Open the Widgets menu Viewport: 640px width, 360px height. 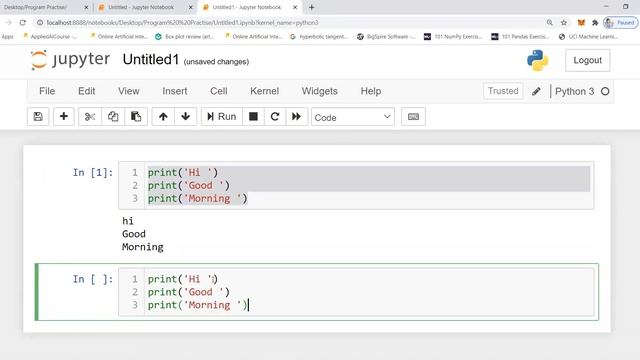320,91
